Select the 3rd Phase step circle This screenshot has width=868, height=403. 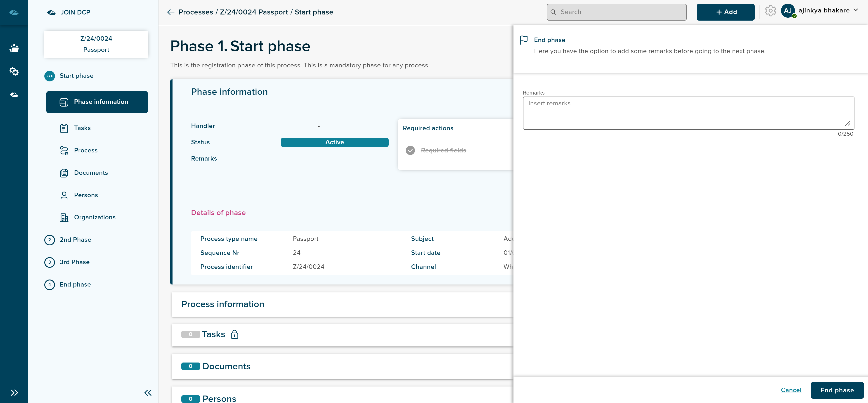pyautogui.click(x=50, y=262)
